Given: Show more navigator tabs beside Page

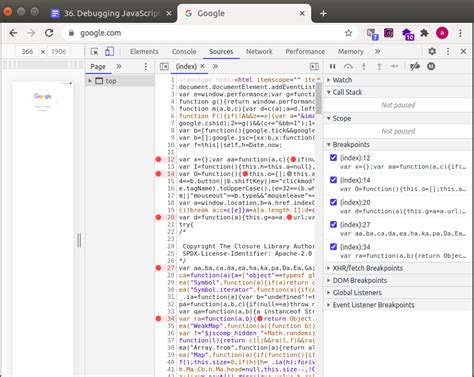Looking at the screenshot, I should (x=119, y=66).
